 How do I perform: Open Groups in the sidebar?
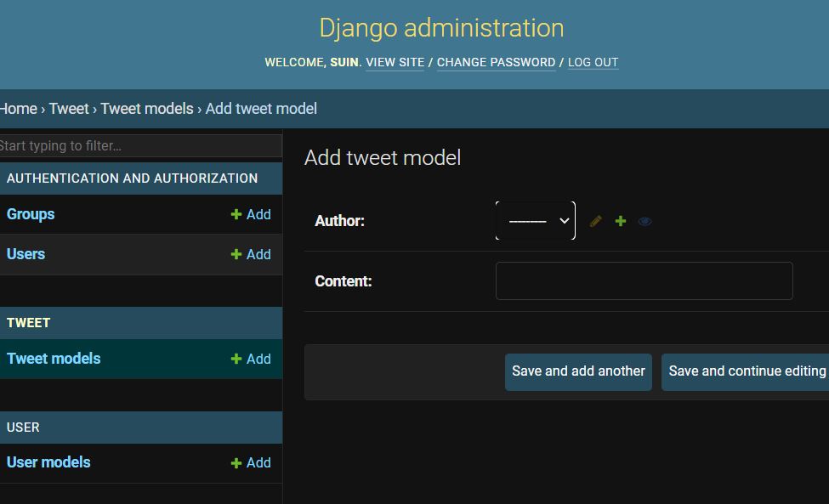(31, 214)
